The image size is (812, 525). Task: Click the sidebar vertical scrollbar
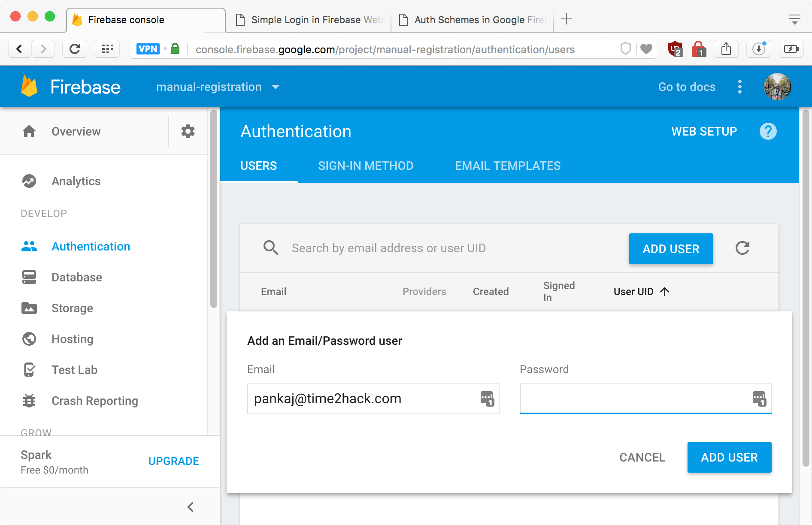[214, 209]
